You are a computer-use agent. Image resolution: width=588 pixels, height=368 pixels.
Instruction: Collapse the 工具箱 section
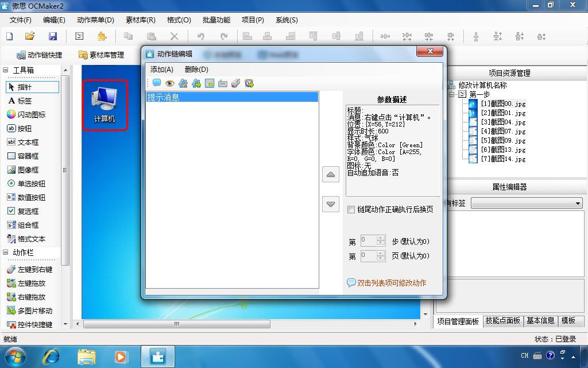click(6, 70)
